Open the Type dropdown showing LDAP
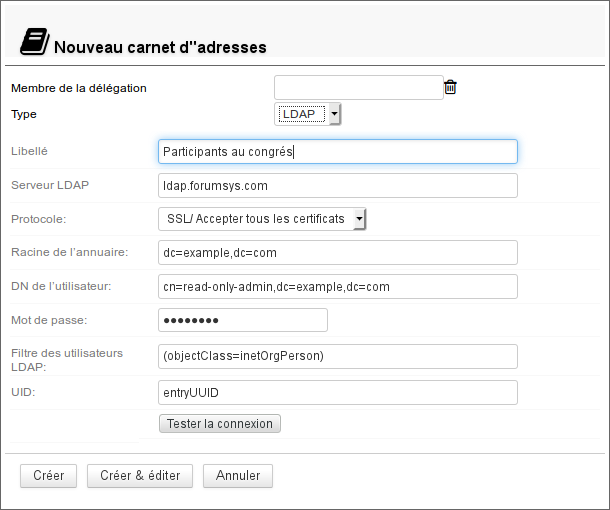Viewport: 610px width, 510px height. click(308, 115)
